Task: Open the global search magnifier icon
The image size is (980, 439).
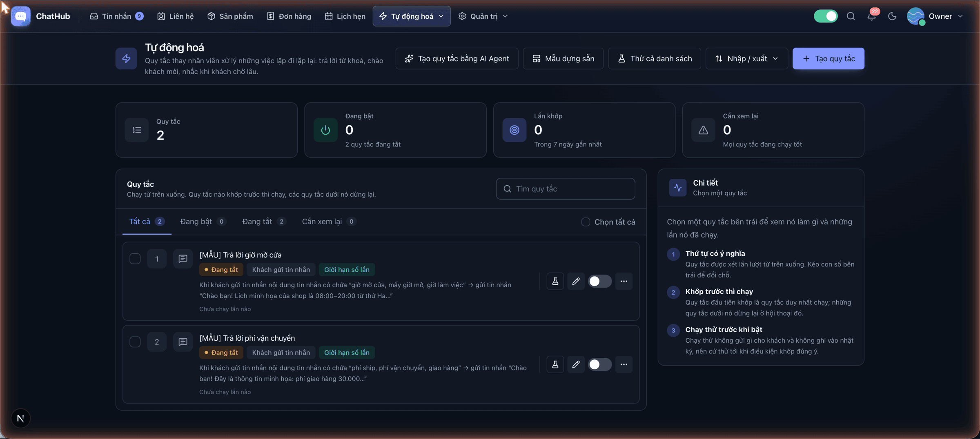Action: 851,16
